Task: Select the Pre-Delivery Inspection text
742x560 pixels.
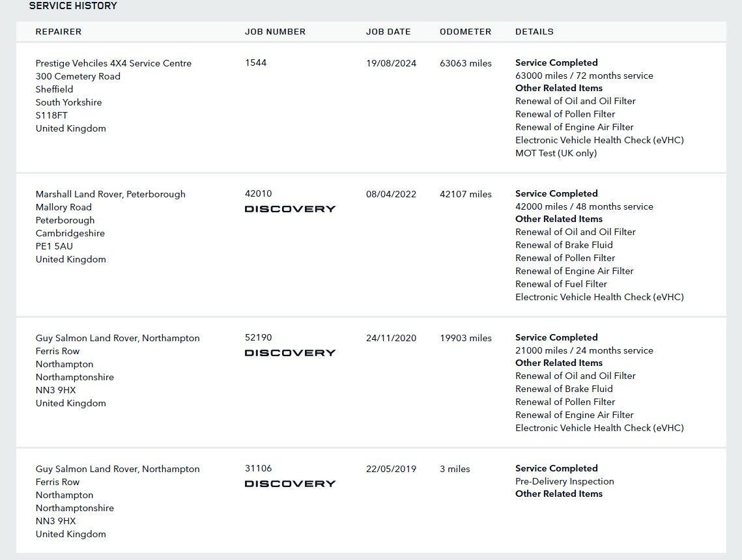Action: point(564,481)
